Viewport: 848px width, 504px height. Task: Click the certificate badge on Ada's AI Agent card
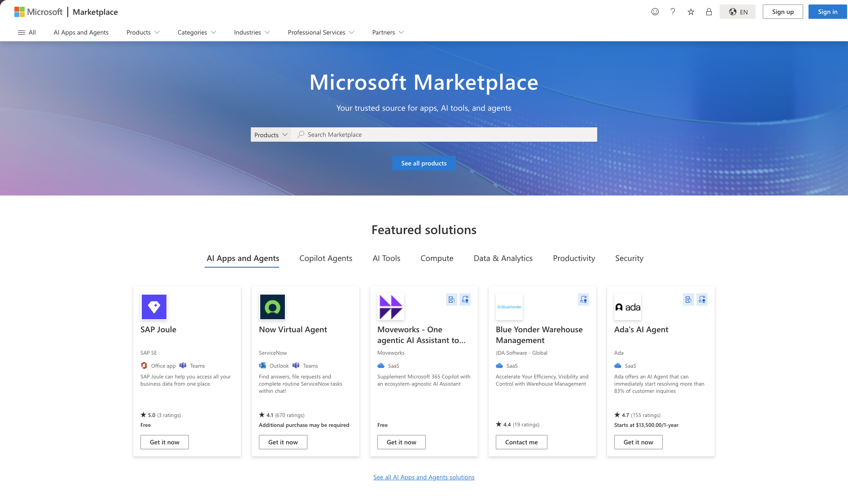pos(702,300)
